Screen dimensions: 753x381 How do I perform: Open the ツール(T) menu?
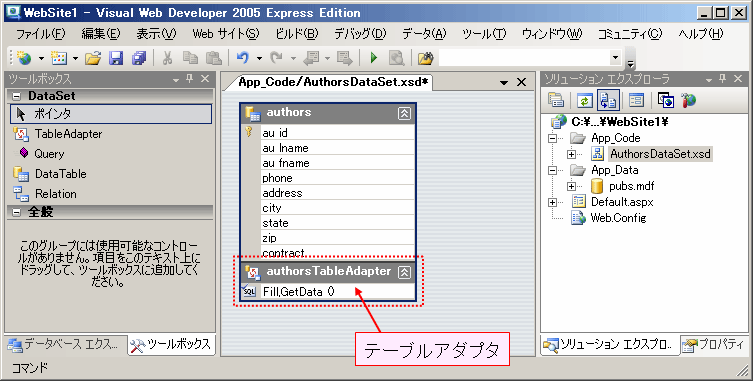[484, 34]
